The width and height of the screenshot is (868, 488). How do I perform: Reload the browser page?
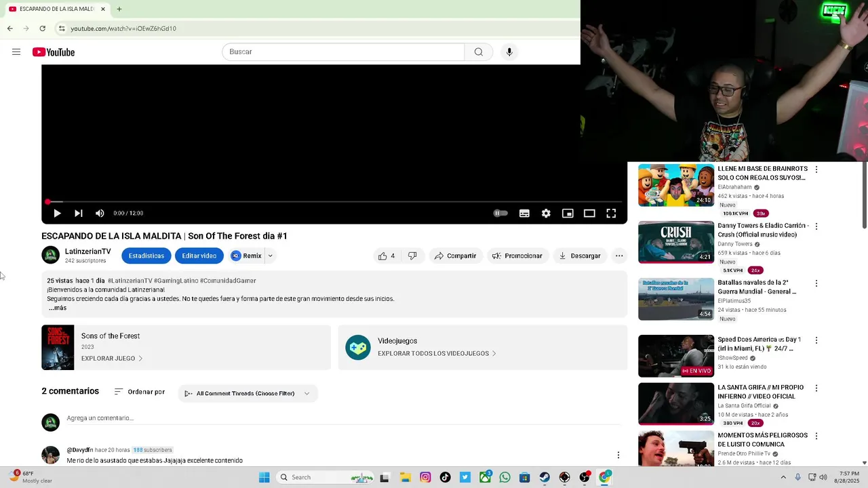tap(43, 28)
